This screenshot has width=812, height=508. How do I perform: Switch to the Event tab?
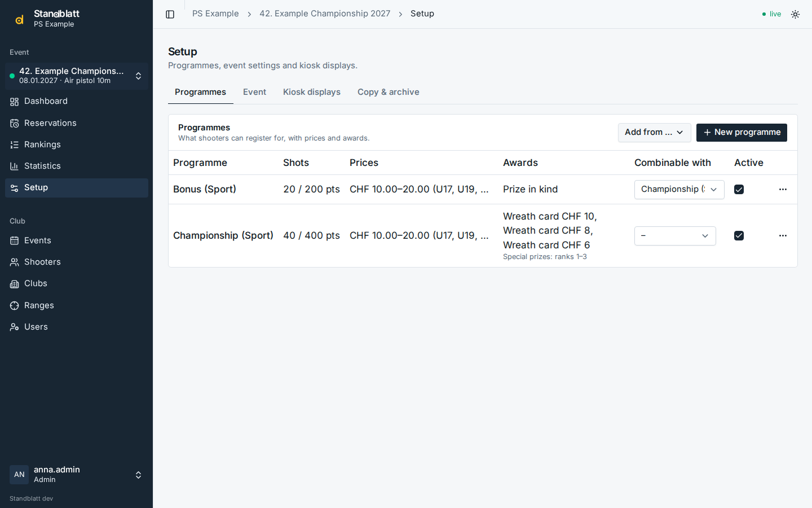coord(254,92)
